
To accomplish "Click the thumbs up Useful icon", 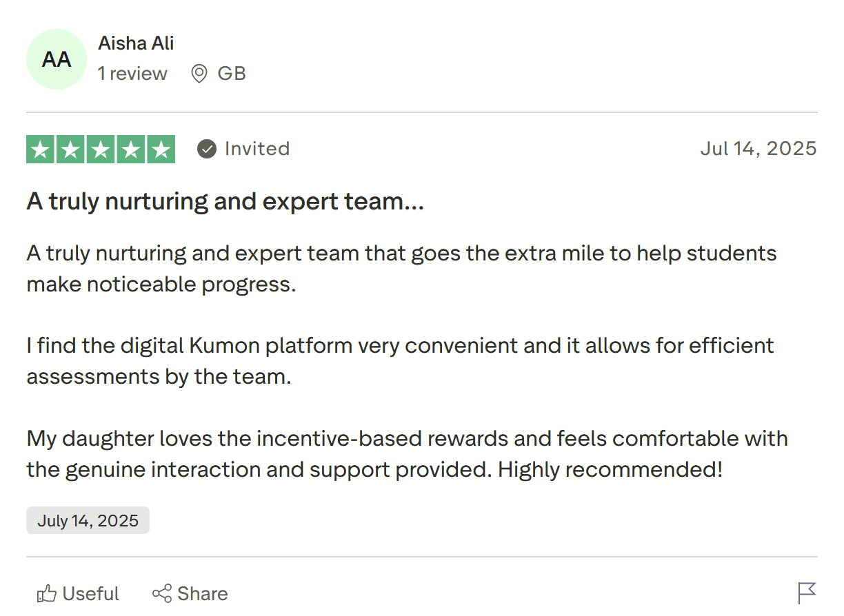I will (x=48, y=593).
